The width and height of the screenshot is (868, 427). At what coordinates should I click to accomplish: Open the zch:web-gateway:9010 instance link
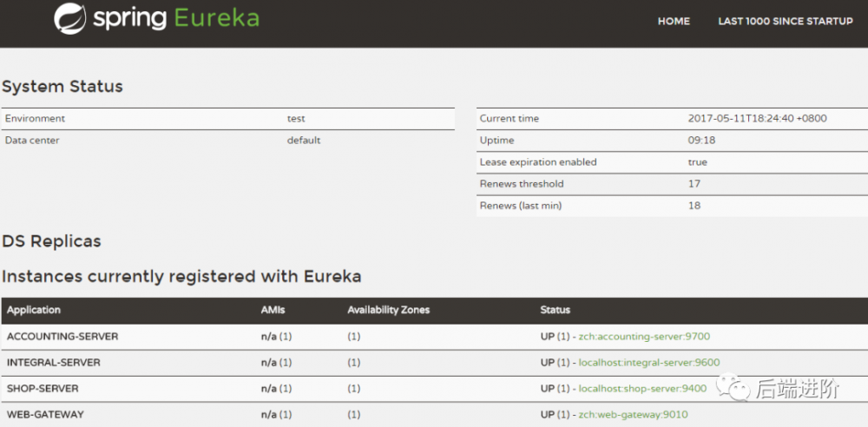pos(634,415)
